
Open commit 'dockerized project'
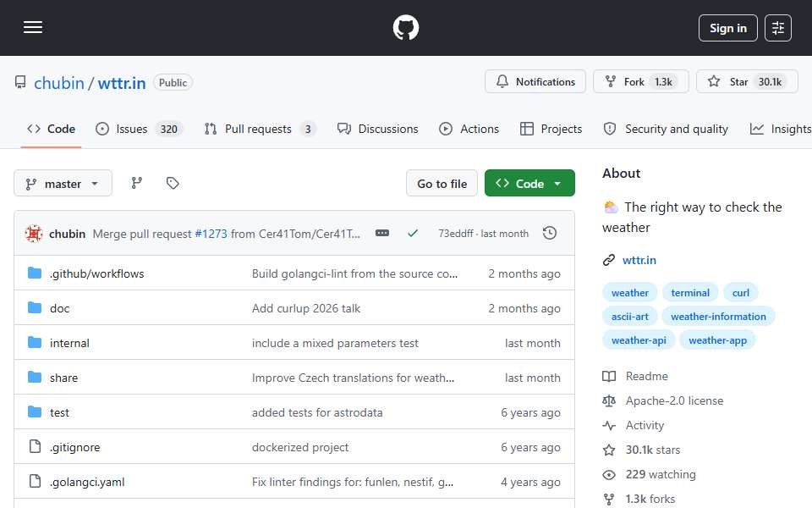coord(300,447)
